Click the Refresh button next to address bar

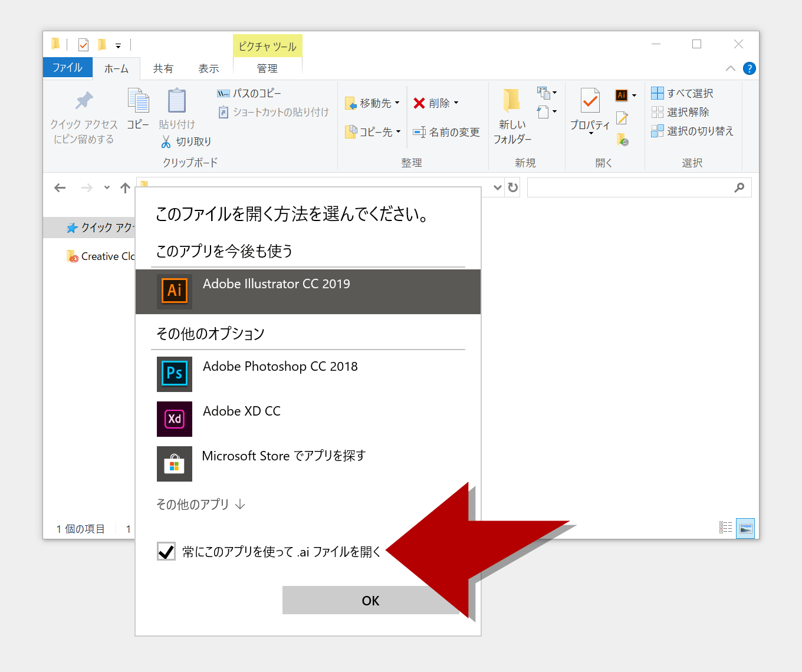click(513, 187)
